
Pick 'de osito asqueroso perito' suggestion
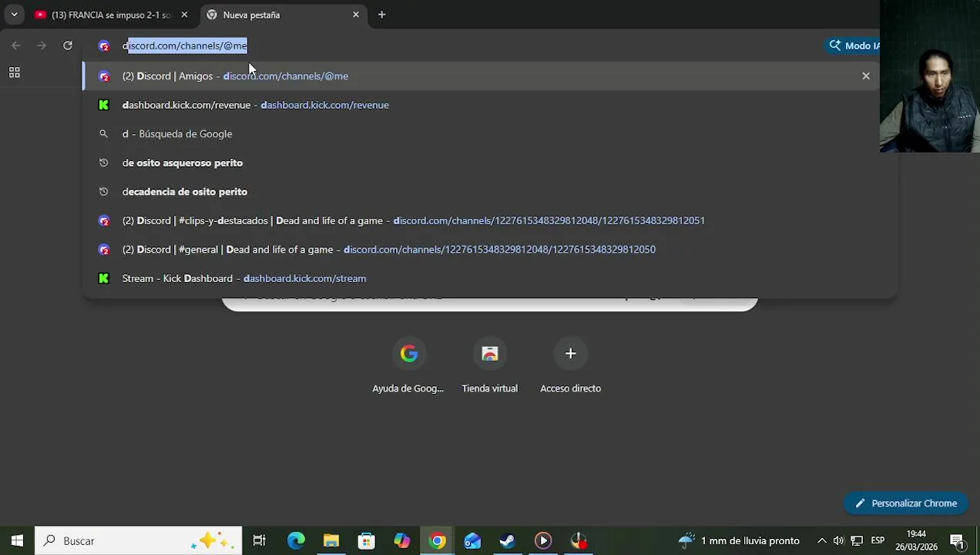pyautogui.click(x=489, y=163)
